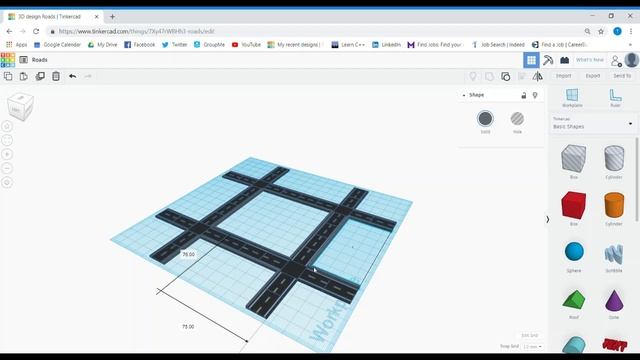Open the YouTube bookmark
This screenshot has height=360, width=640.
pyautogui.click(x=246, y=45)
